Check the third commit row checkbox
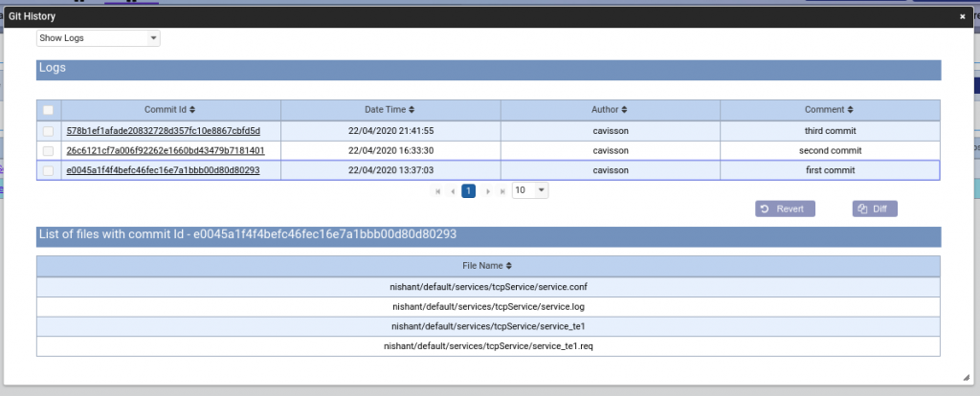This screenshot has width=980, height=396. click(x=48, y=131)
